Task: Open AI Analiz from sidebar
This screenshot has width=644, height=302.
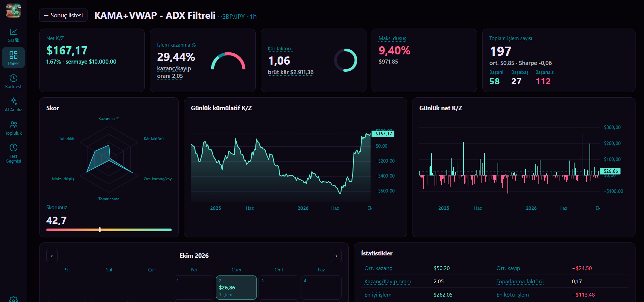Action: (x=13, y=104)
